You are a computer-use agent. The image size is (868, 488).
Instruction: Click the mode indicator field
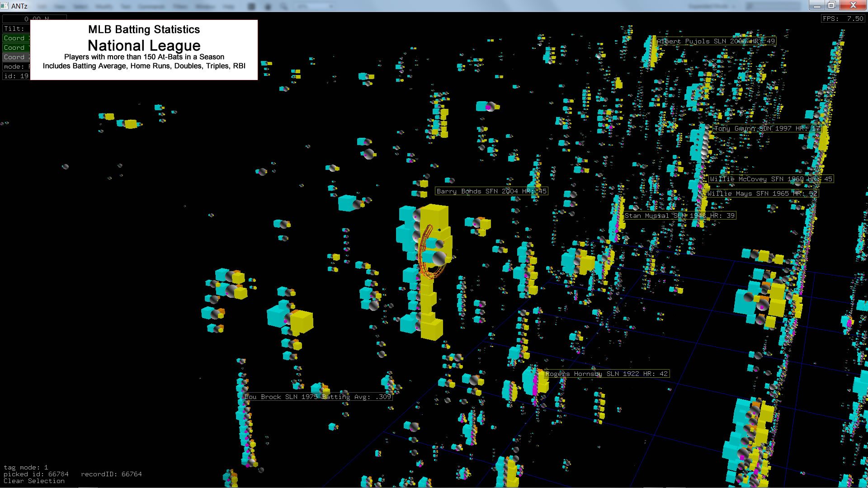(x=16, y=66)
